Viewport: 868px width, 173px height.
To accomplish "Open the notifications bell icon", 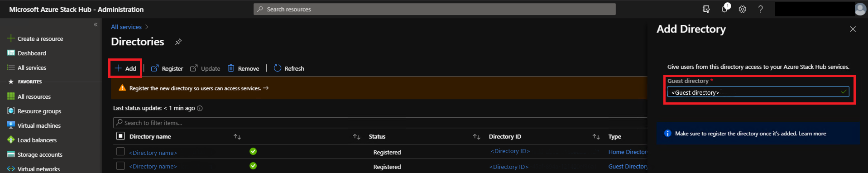I will pyautogui.click(x=724, y=9).
